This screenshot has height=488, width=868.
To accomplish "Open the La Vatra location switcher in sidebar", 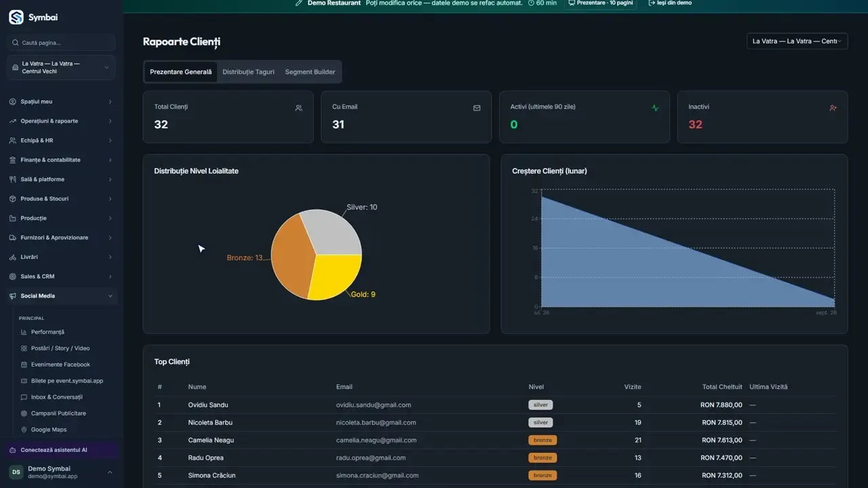I will point(61,67).
